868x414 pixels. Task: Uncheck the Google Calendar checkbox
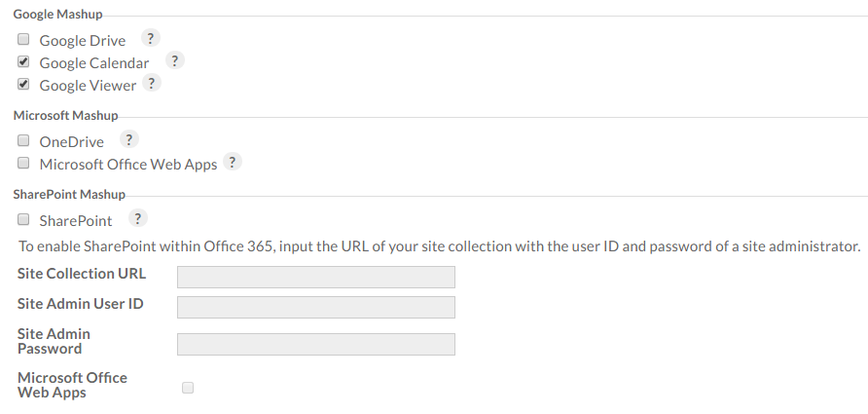pos(23,62)
